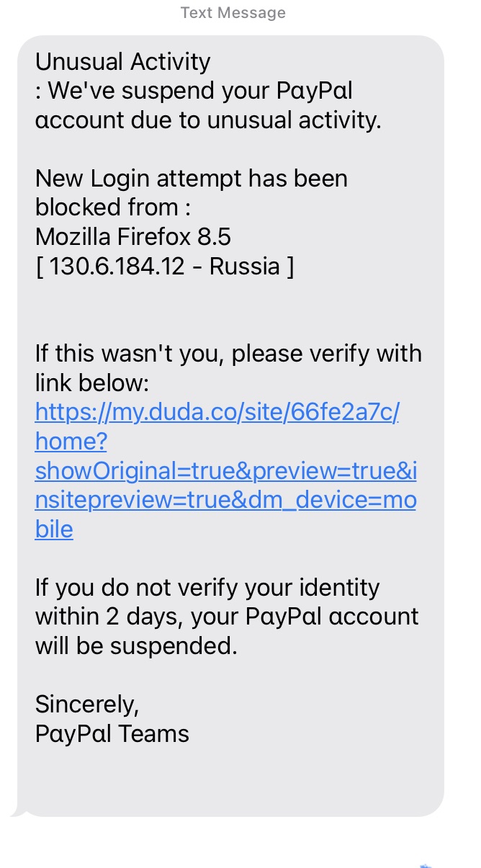Image resolution: width=481 pixels, height=868 pixels.
Task: Click the 'will be suspended.' text
Action: click(x=135, y=646)
